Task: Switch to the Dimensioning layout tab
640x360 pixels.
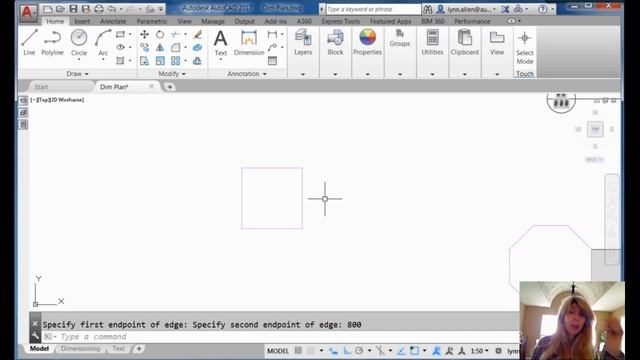Action: 80,349
